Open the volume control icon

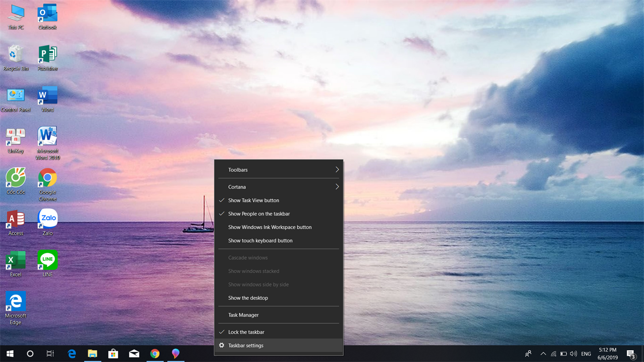point(573,354)
